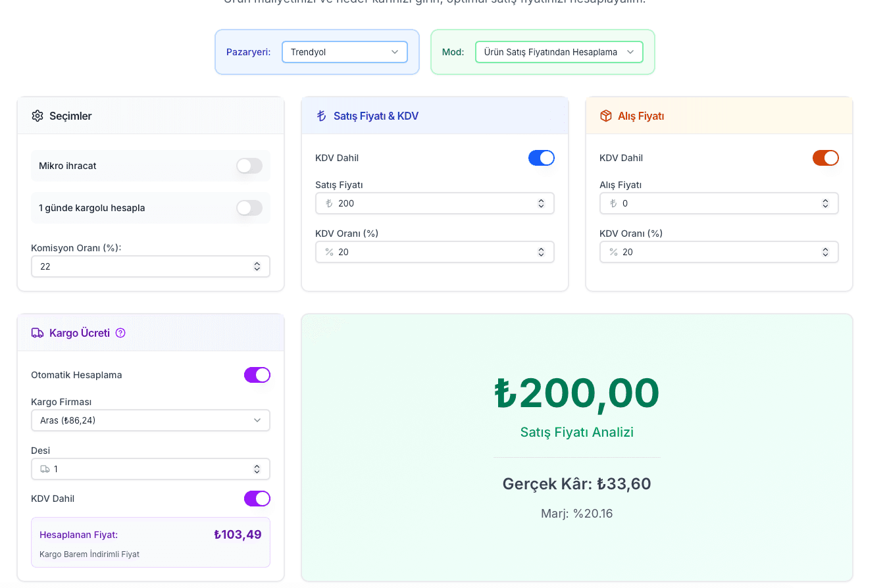Image resolution: width=887 pixels, height=588 pixels.
Task: Open the Pazaryeri dropdown showing Trendyol
Action: [x=345, y=53]
